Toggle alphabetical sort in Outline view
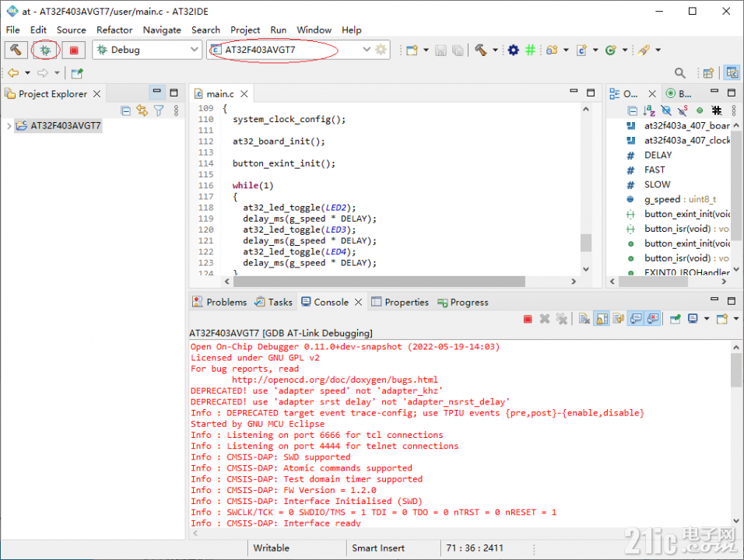Viewport: 744px width, 560px height. point(649,111)
